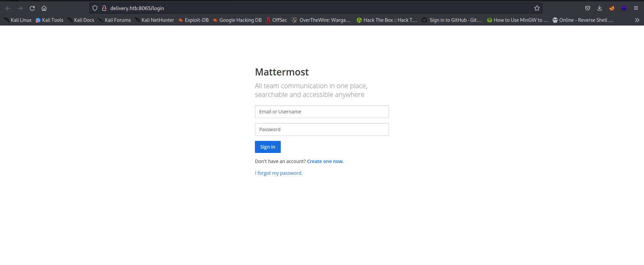Open the Hack The Box bookmark
Image resolution: width=644 pixels, height=265 pixels.
point(387,20)
